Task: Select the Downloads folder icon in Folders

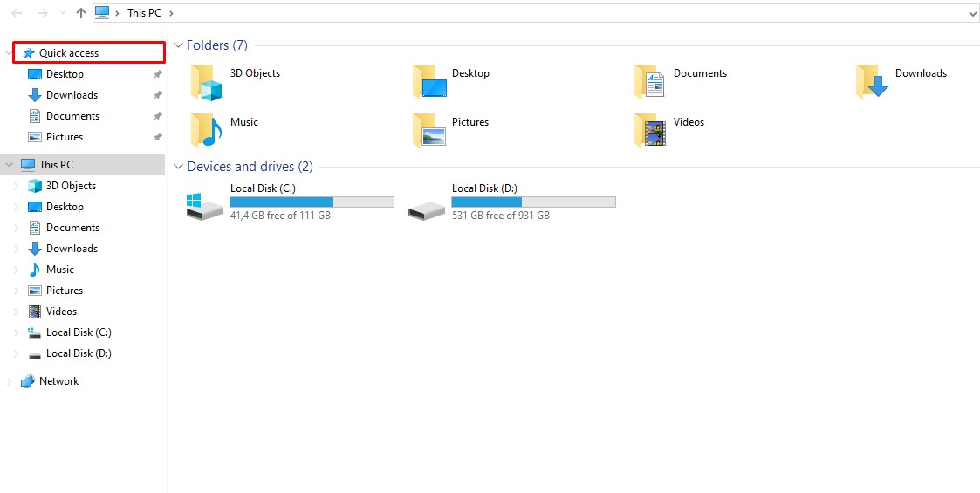Action: (x=872, y=82)
